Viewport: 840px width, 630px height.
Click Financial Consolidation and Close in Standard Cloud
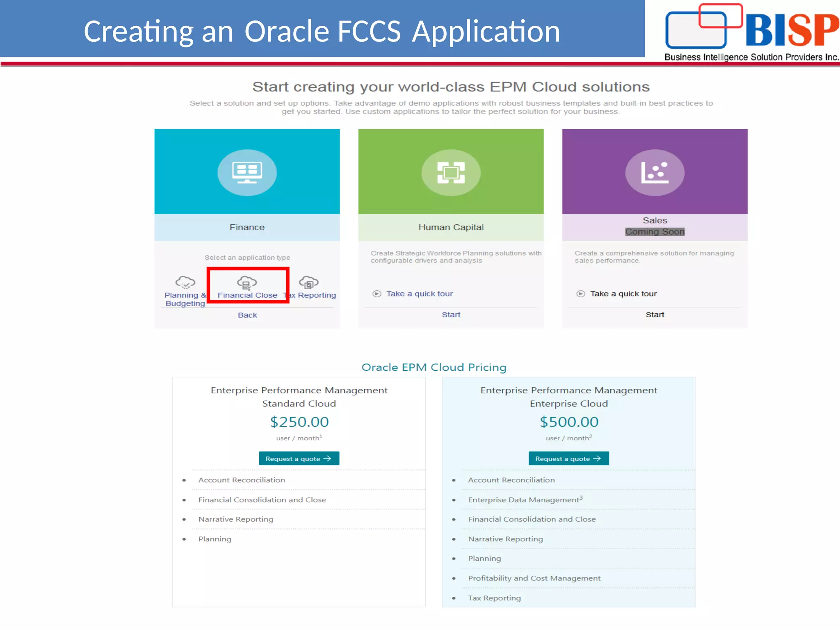point(262,500)
